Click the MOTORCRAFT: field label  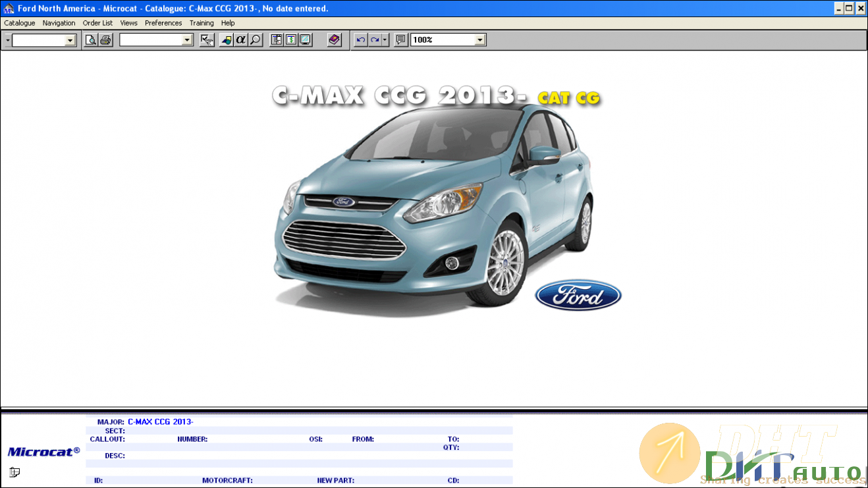point(227,481)
